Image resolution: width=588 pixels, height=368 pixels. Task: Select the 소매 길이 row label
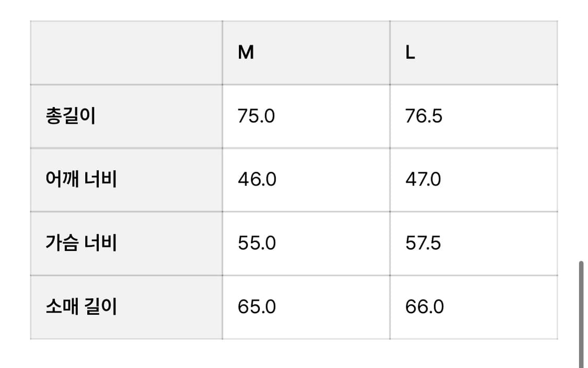(x=81, y=307)
